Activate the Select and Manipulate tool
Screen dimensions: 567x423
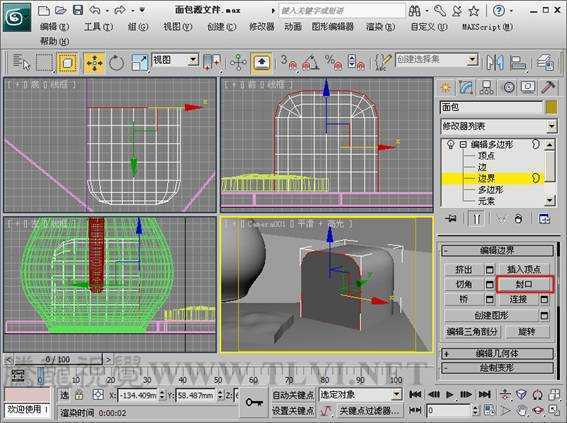(238, 63)
